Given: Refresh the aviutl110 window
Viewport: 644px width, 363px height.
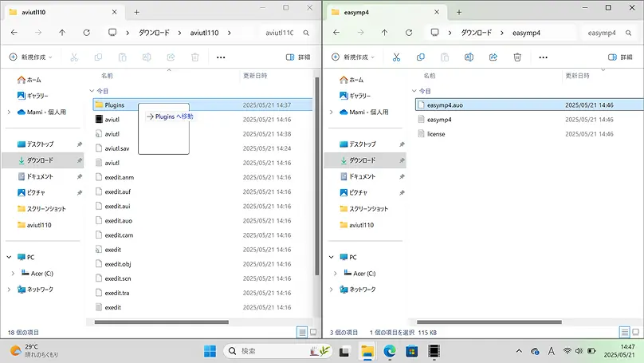Looking at the screenshot, I should pyautogui.click(x=87, y=33).
